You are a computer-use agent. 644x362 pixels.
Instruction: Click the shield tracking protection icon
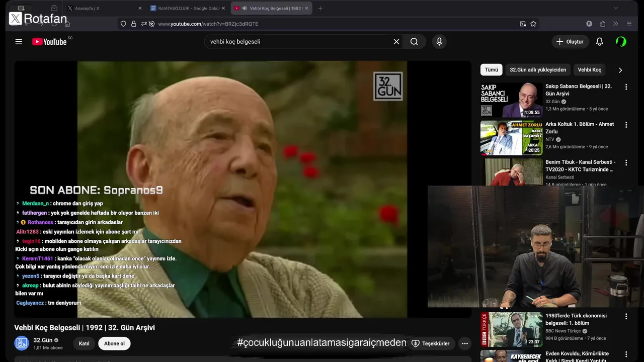(x=123, y=24)
